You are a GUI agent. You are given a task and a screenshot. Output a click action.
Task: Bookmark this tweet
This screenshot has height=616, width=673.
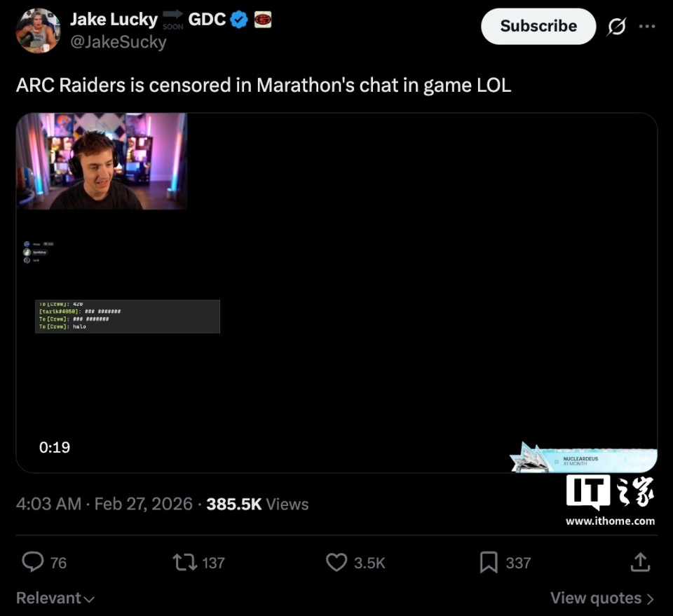click(x=489, y=562)
